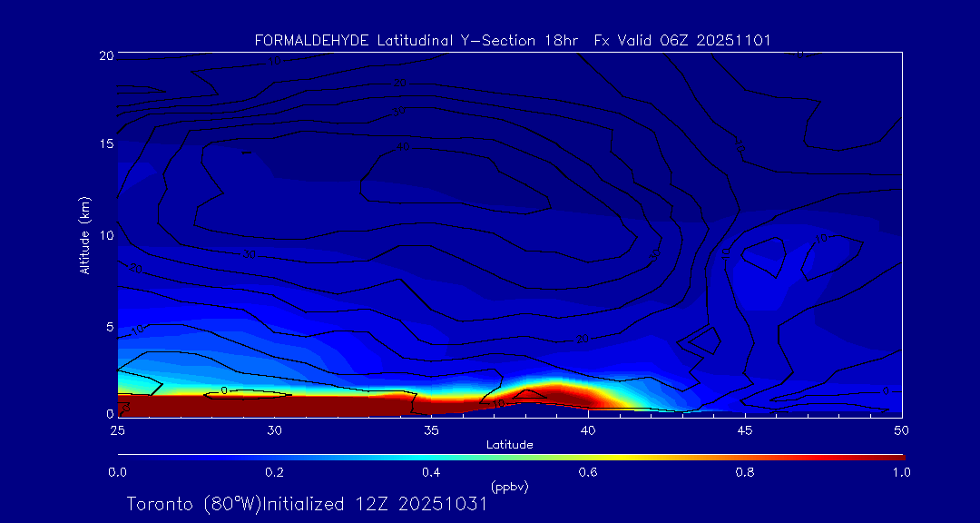The width and height of the screenshot is (980, 523).
Task: Click the 'Latitude' x-axis label
Action: pyautogui.click(x=509, y=445)
